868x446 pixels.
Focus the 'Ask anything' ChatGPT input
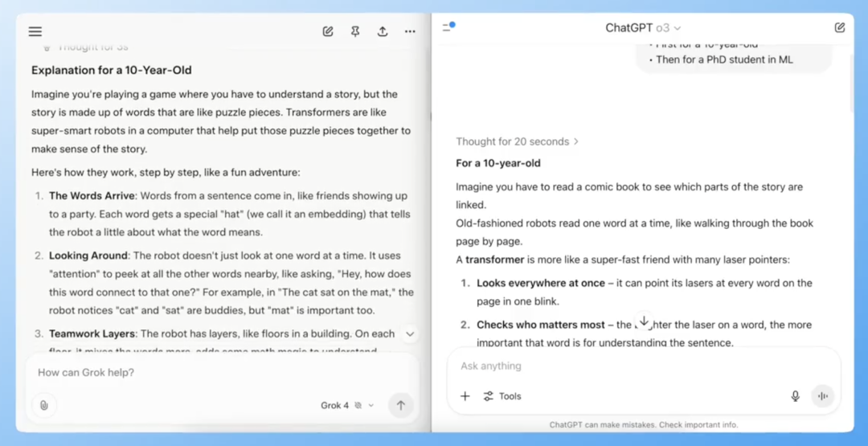click(642, 366)
